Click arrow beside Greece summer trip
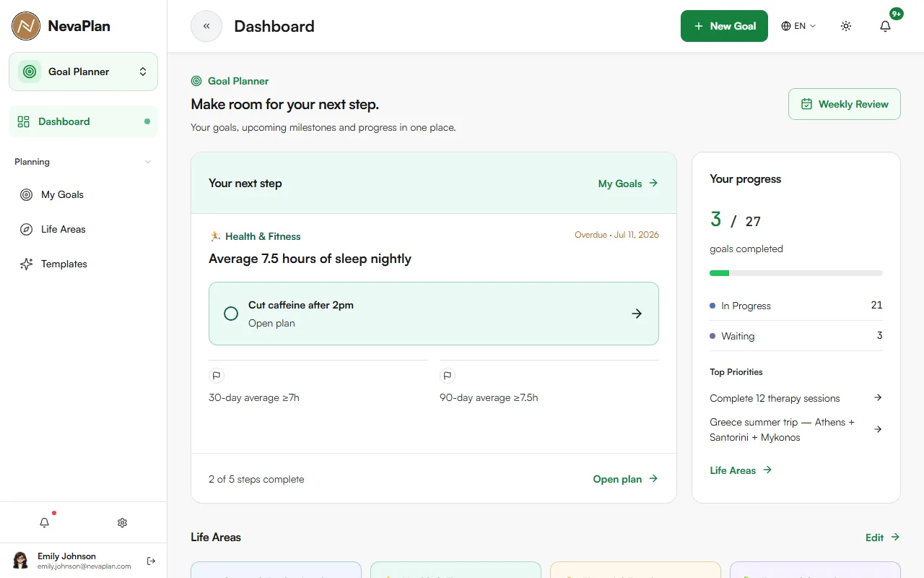The height and width of the screenshot is (578, 924). pyautogui.click(x=878, y=429)
